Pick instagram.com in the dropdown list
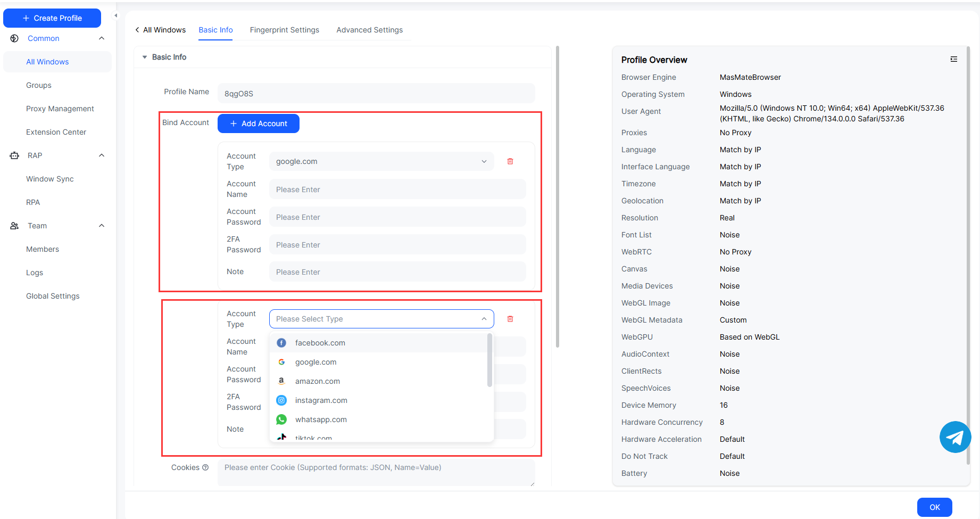Image resolution: width=980 pixels, height=519 pixels. tap(321, 400)
